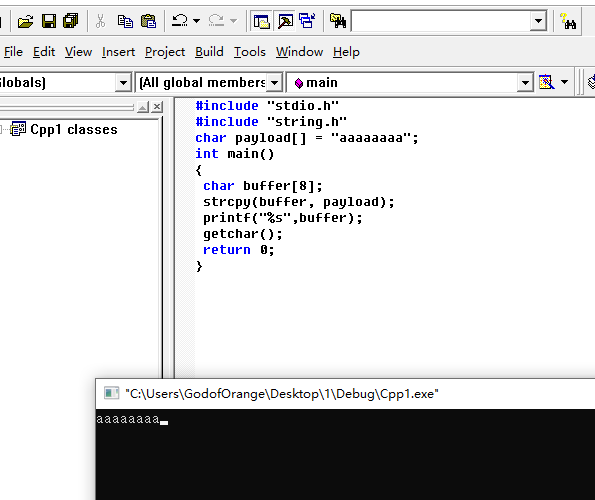Click the workspace pane collapse arrow button
This screenshot has height=500, width=595.
(143, 107)
